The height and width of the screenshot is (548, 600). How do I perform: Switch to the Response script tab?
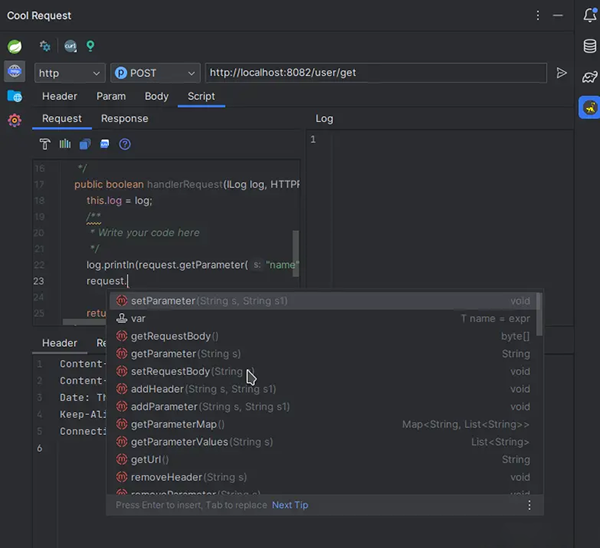124,119
